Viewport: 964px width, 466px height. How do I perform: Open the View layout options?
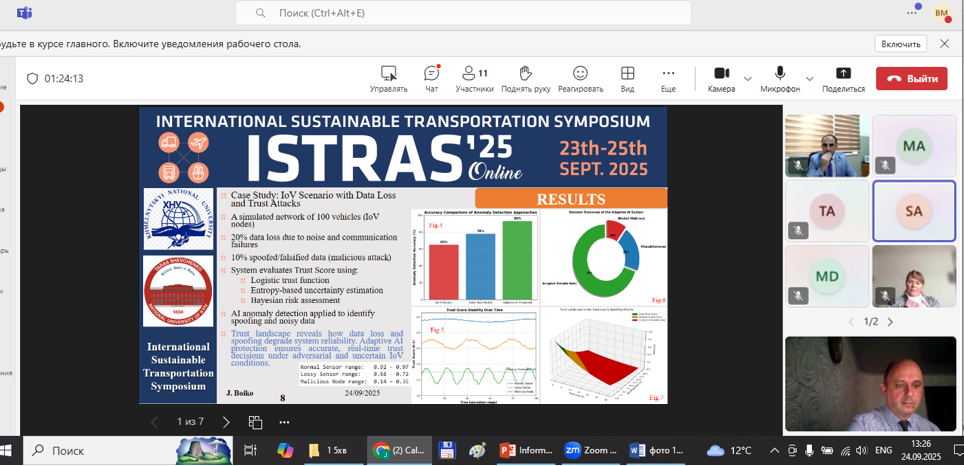click(x=627, y=78)
